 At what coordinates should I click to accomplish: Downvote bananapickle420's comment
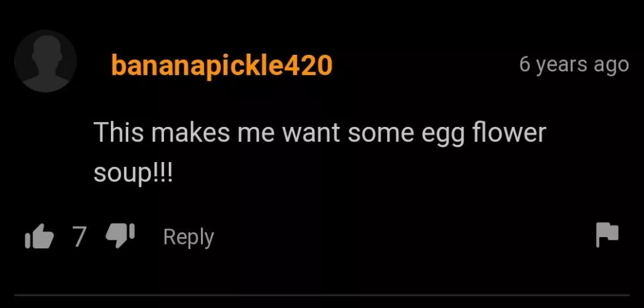[x=120, y=237]
